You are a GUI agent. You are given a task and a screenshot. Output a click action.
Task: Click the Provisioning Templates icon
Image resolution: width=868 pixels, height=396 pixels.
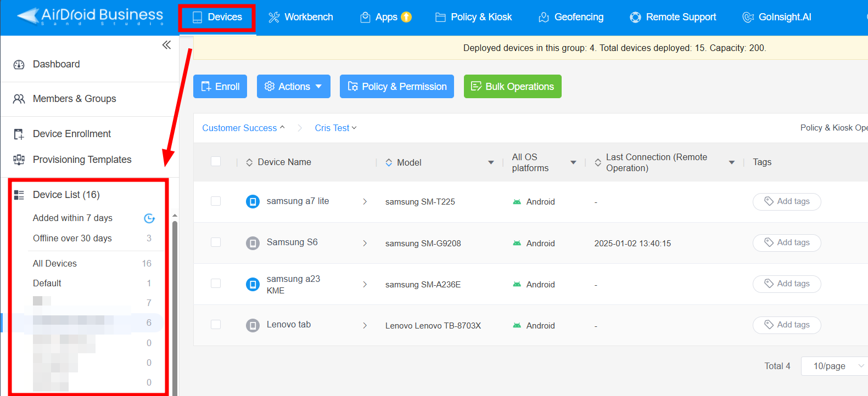click(x=19, y=160)
